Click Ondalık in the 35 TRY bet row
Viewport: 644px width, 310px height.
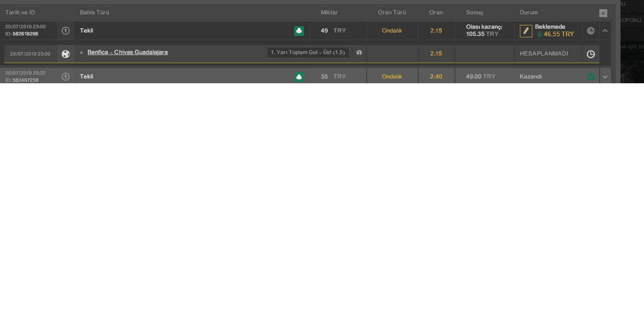click(392, 77)
